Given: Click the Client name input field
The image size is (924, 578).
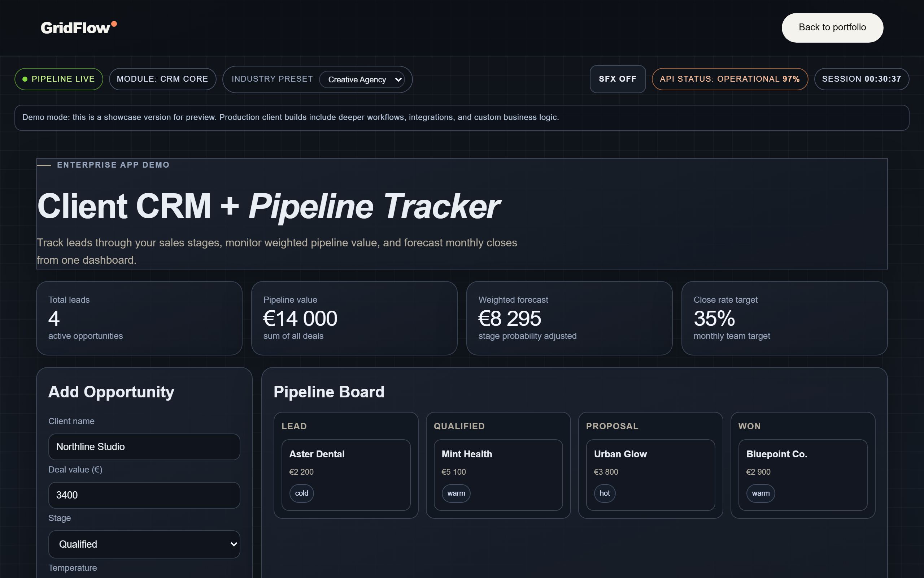Looking at the screenshot, I should [144, 447].
